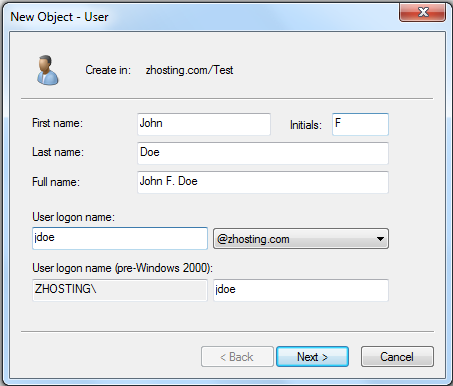Viewport: 453px width, 386px height.
Task: Close the New Object - User dialog
Action: point(422,12)
